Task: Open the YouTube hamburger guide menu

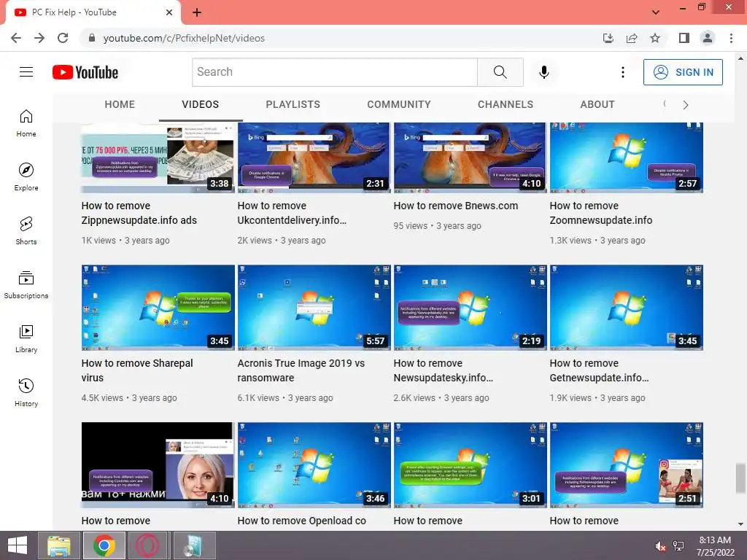Action: click(26, 72)
